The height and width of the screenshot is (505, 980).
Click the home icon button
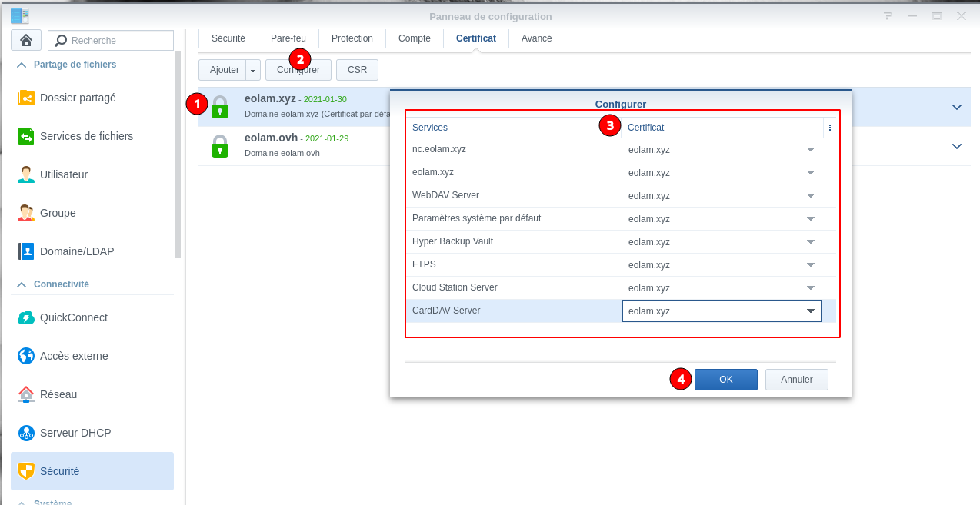tap(26, 40)
